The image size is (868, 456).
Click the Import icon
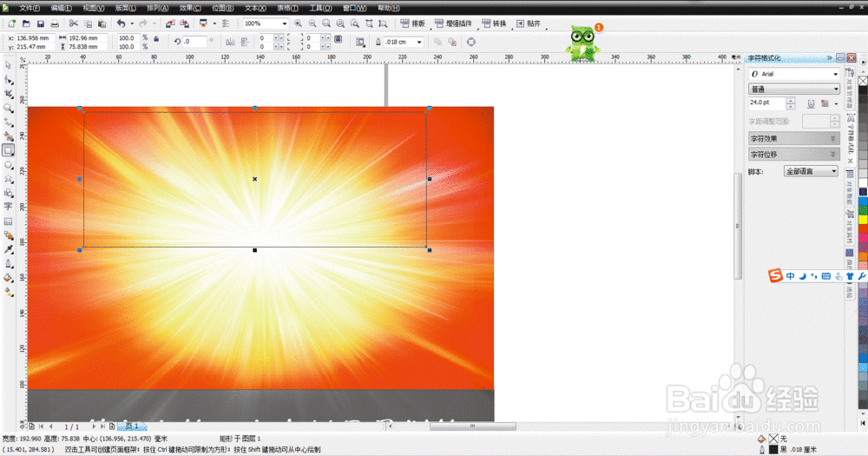click(170, 23)
